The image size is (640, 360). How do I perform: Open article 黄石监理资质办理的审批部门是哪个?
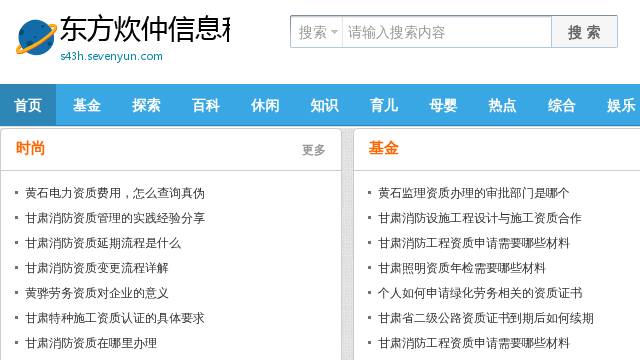point(473,193)
